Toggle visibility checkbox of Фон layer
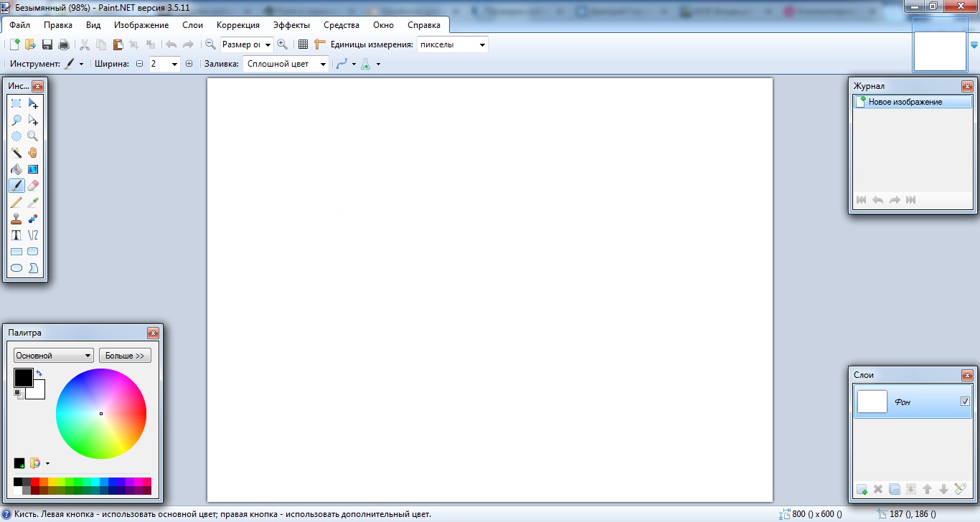Screen dimensions: 980x522 point(965,402)
